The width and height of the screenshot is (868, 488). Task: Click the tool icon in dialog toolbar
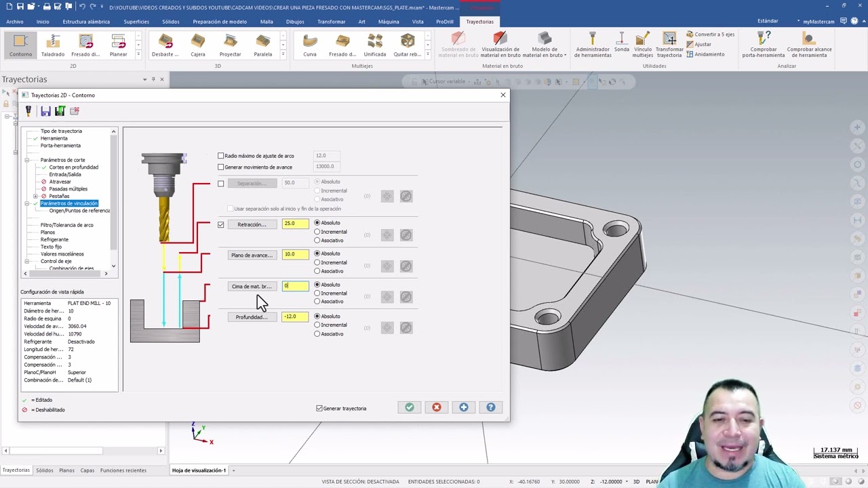(x=28, y=110)
